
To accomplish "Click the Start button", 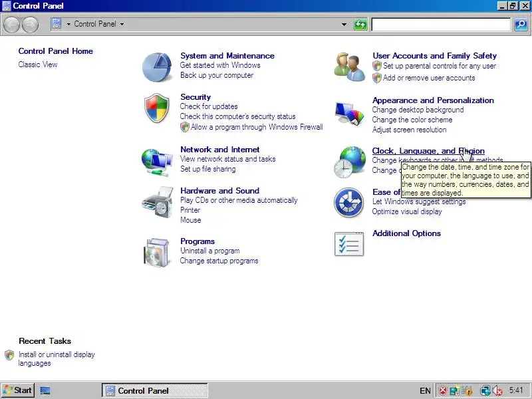I will pyautogui.click(x=18, y=390).
